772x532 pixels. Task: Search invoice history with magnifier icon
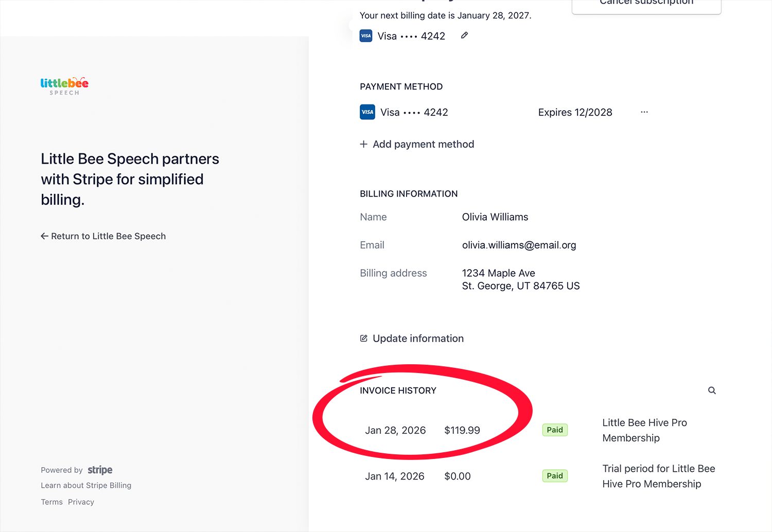pyautogui.click(x=712, y=391)
